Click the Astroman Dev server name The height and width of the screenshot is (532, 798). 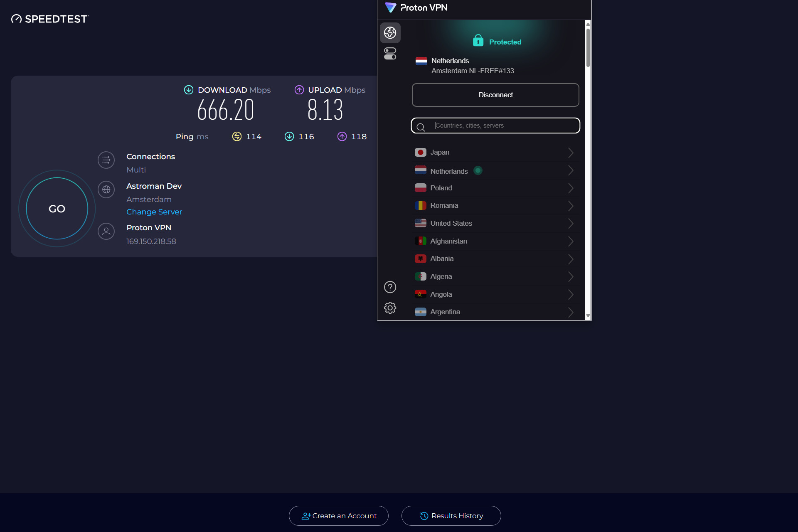pos(154,186)
